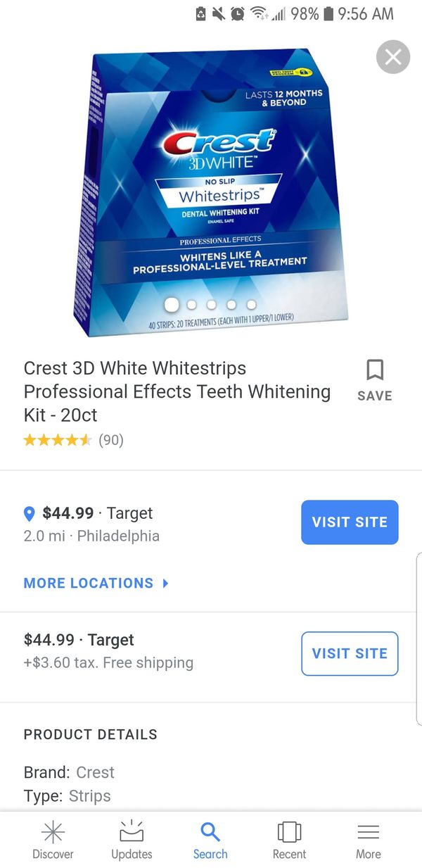Open the 90 reviews count
The height and width of the screenshot is (868, 422).
111,440
